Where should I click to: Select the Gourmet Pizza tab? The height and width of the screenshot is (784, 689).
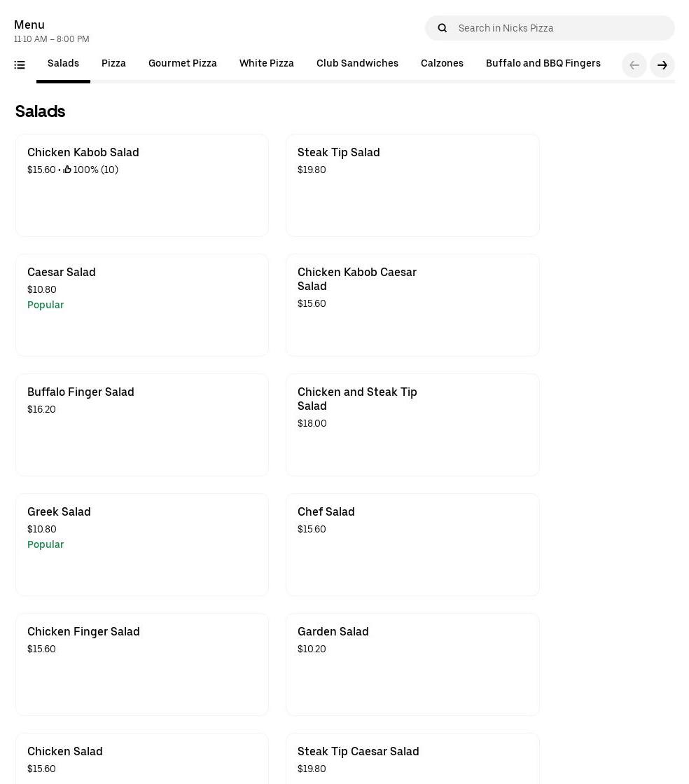(182, 64)
